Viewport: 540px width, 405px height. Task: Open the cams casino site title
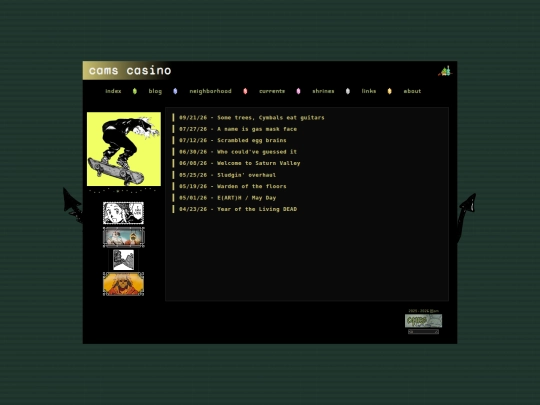click(130, 71)
